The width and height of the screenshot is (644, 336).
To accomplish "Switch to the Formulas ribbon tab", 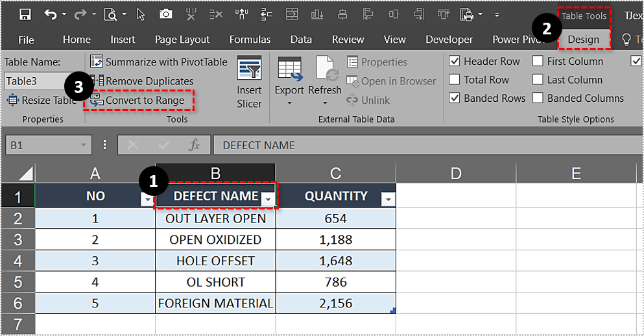I will (x=250, y=40).
